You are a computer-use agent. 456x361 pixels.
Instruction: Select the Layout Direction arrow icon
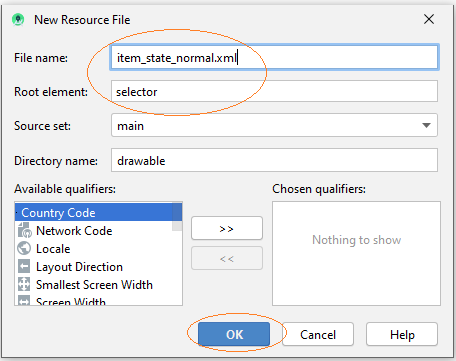coord(24,267)
